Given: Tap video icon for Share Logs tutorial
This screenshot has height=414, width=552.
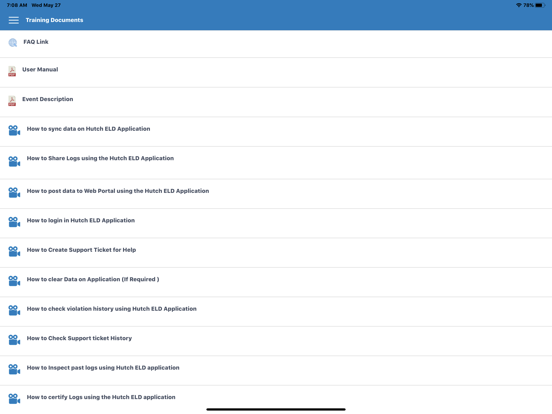Looking at the screenshot, I should (x=14, y=161).
